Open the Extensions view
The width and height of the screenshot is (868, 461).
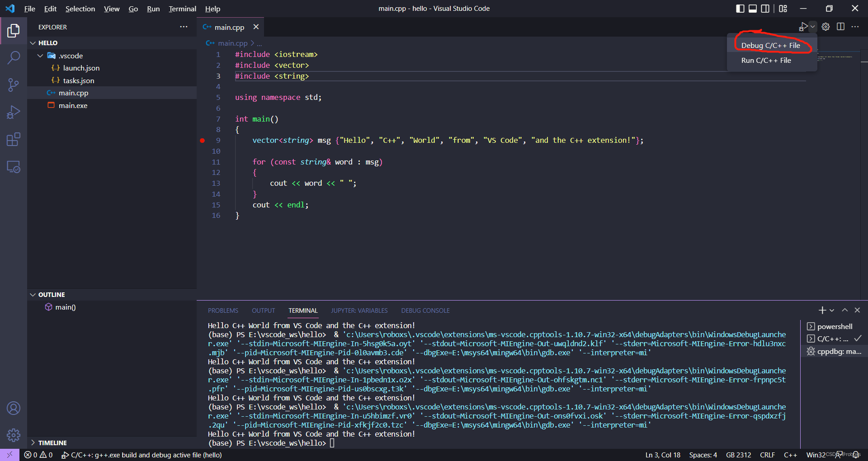coord(14,139)
